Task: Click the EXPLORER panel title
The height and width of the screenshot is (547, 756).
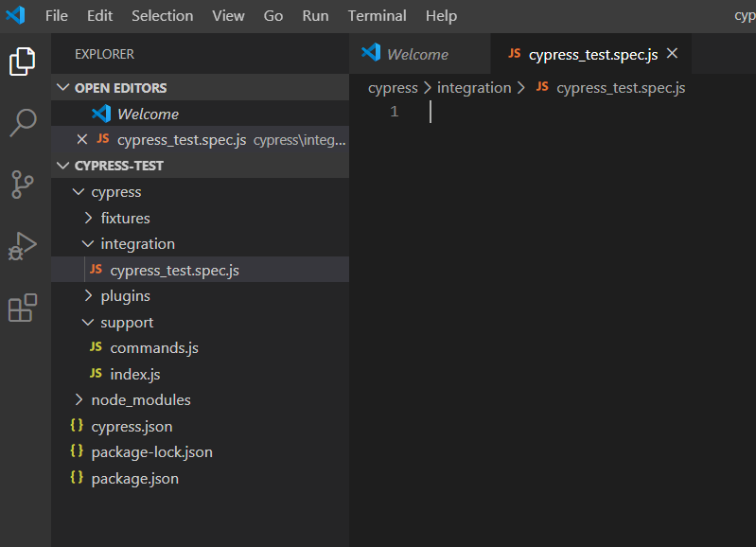Action: click(105, 54)
